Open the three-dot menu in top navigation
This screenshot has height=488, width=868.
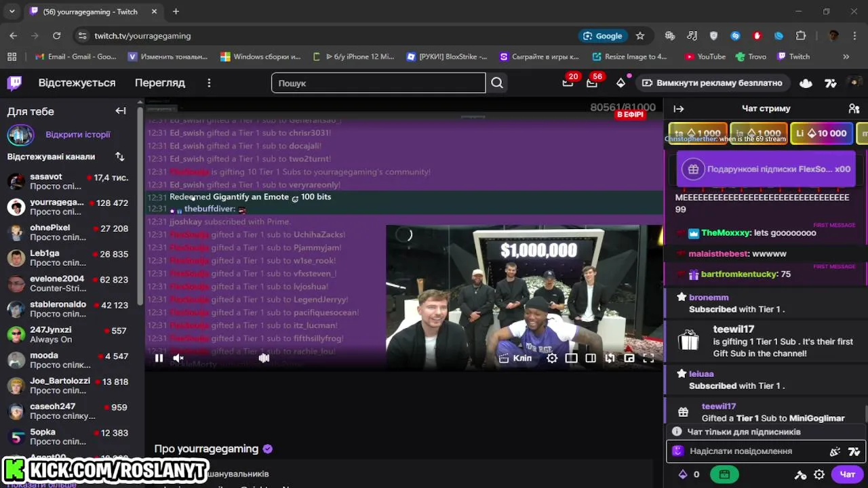[x=209, y=83]
